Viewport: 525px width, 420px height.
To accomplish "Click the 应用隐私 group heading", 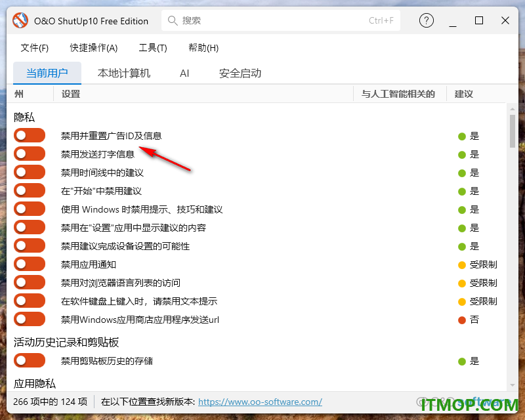I will pos(35,383).
